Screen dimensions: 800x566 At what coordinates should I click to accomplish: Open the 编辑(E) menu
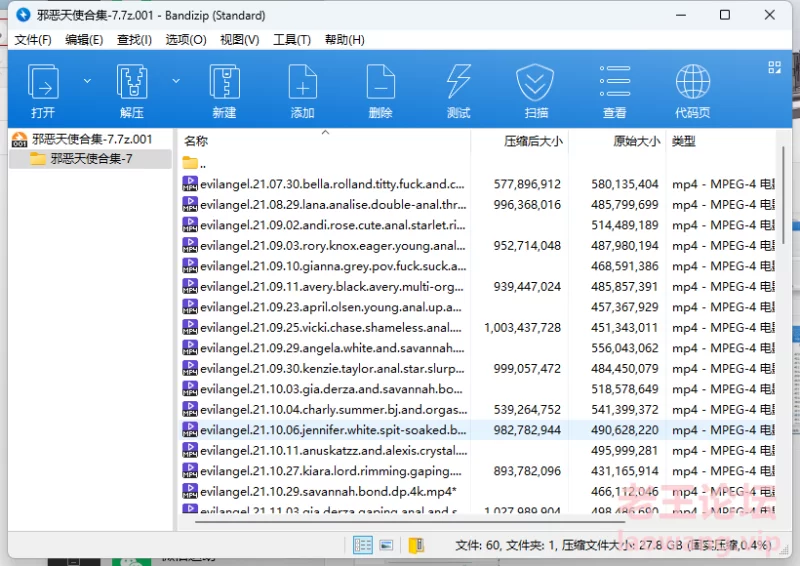click(84, 40)
